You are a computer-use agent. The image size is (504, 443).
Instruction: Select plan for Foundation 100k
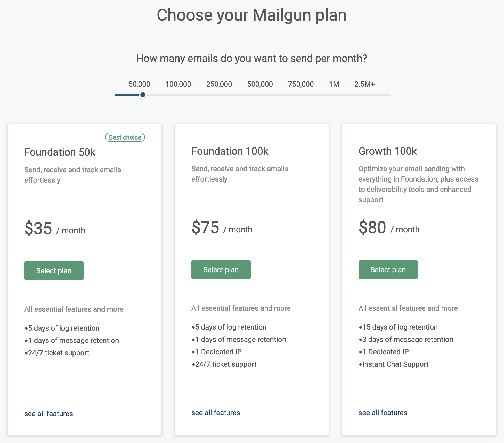pos(221,269)
